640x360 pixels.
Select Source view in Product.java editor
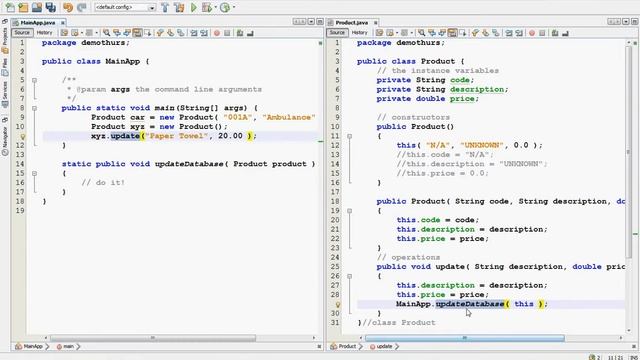[x=337, y=33]
